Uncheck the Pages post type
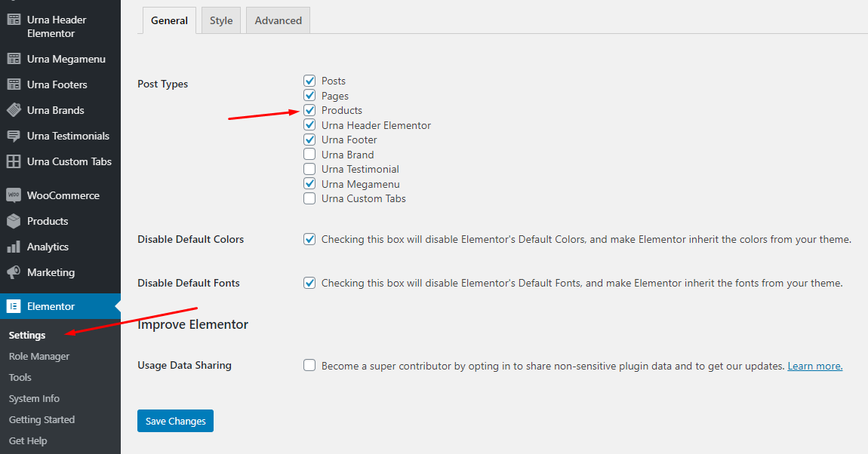This screenshot has height=454, width=868. click(x=309, y=96)
